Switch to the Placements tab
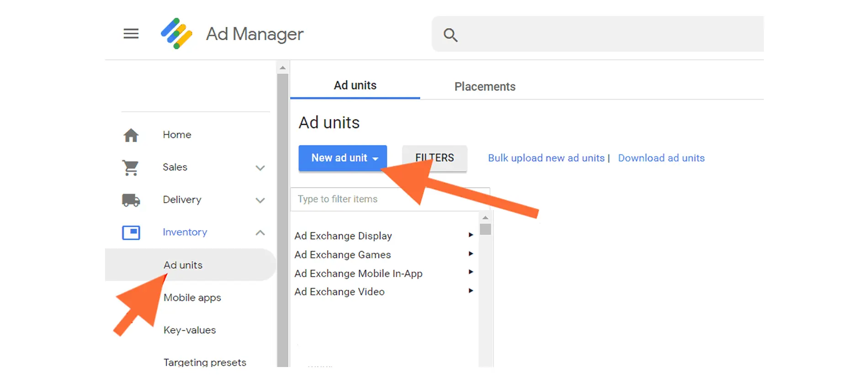Image resolution: width=868 pixels, height=378 pixels. tap(485, 87)
